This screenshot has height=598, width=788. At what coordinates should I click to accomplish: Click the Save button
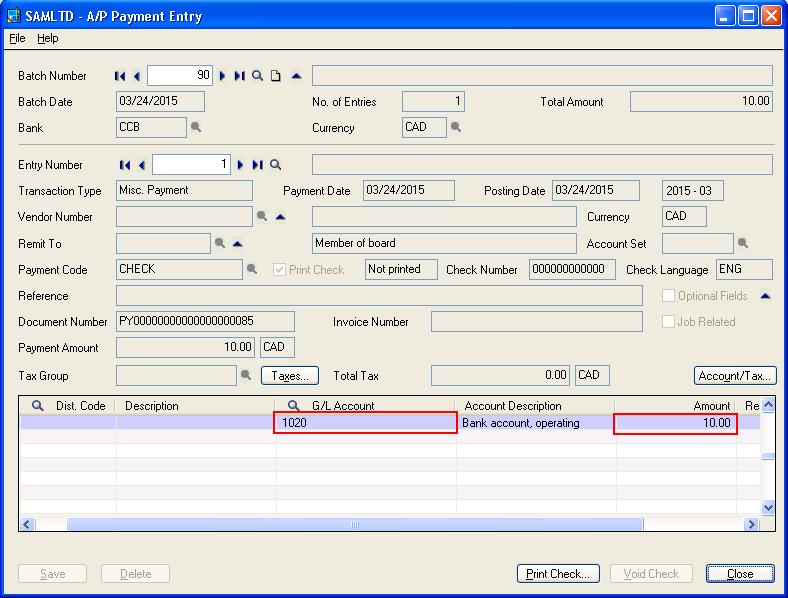(x=53, y=573)
